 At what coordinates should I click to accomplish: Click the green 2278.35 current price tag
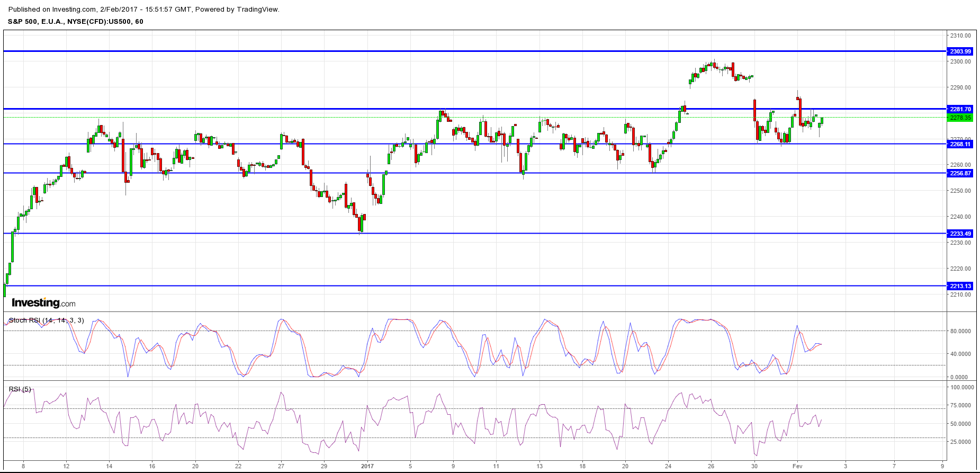point(960,118)
